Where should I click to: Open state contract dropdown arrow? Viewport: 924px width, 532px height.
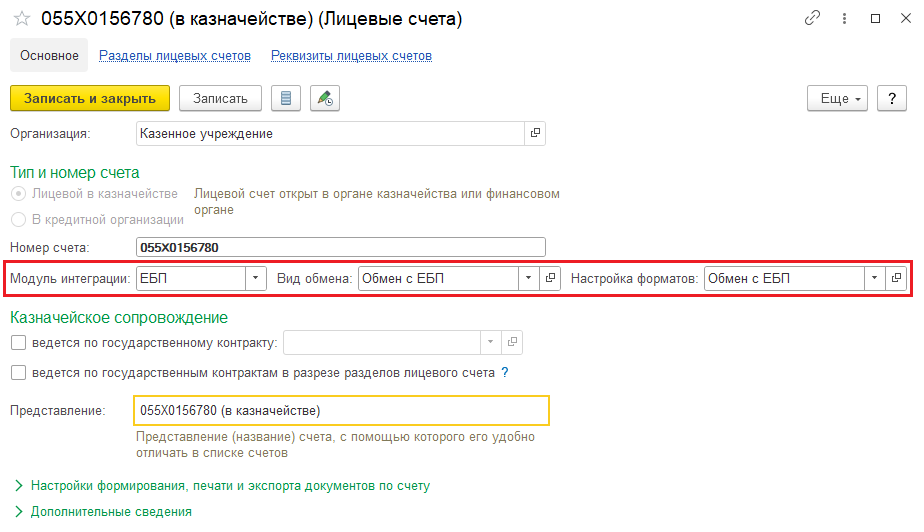[490, 342]
